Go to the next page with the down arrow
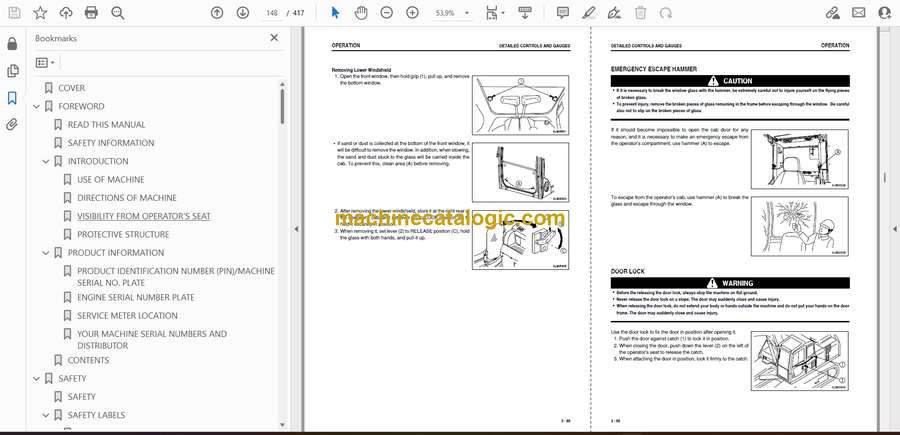This screenshot has width=900, height=435. click(243, 13)
